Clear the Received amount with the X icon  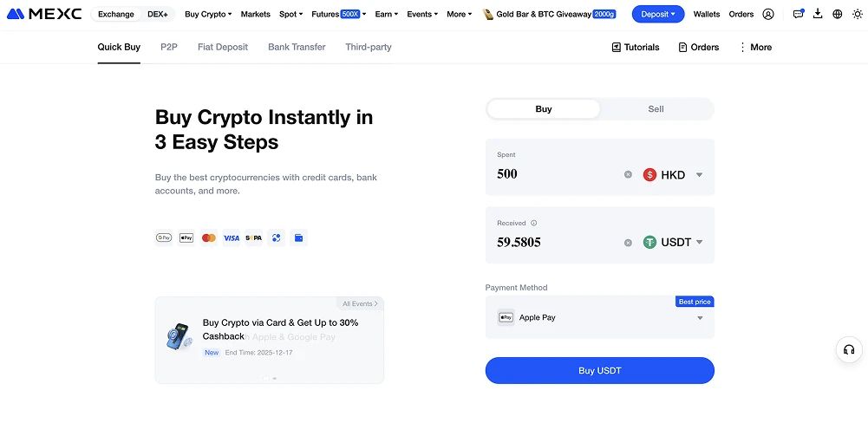(x=629, y=243)
